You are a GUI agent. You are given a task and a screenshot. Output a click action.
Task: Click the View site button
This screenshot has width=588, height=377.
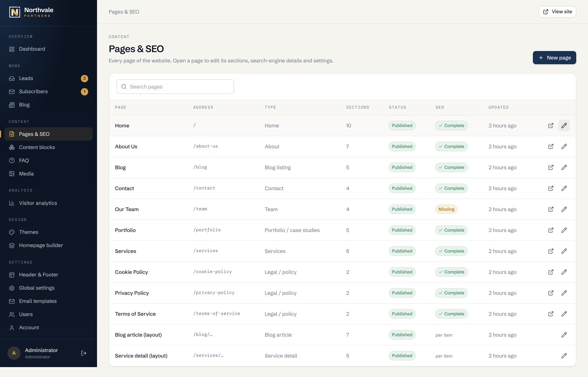(x=557, y=12)
